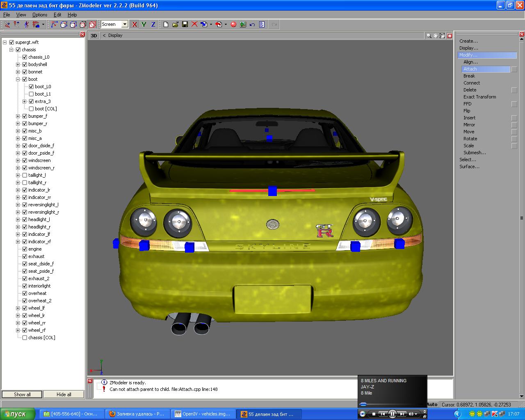Select the Mirror command in Modify list

pos(469,125)
